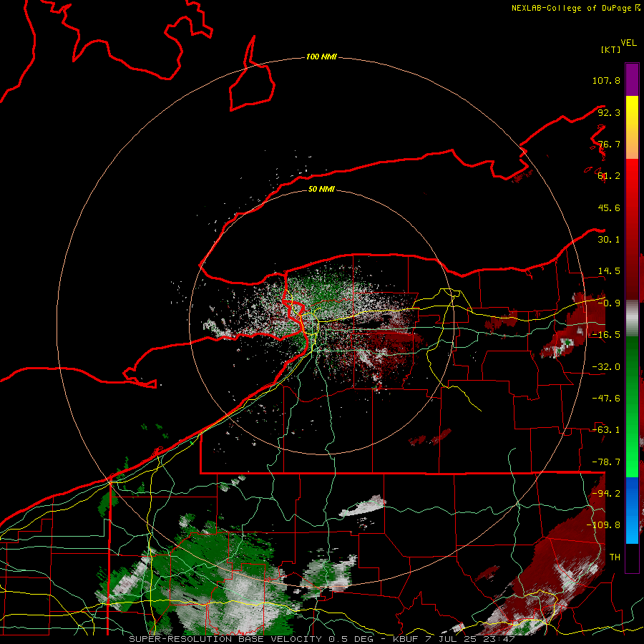Click the 50 NMI range ring label
Viewport: 644px width, 644px height.
[321, 189]
